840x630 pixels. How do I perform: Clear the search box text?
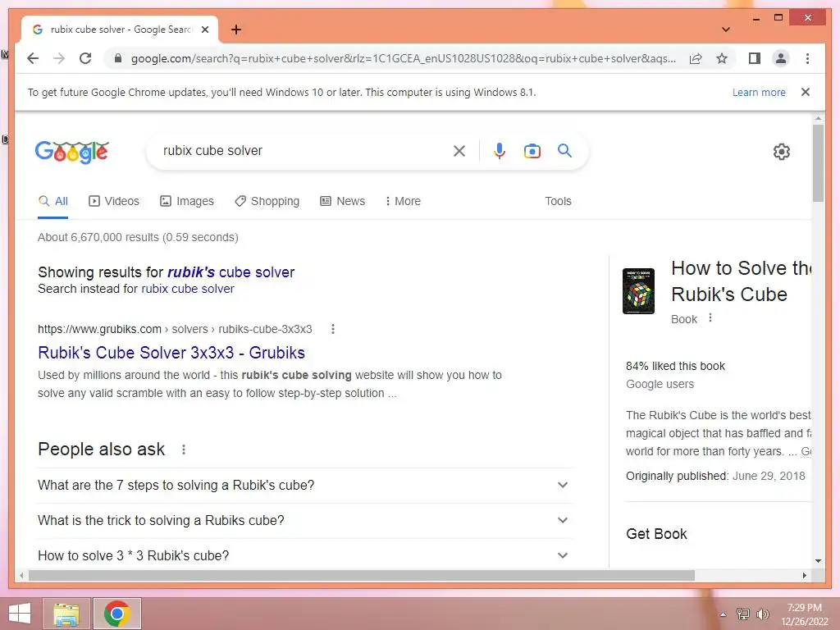(x=459, y=151)
